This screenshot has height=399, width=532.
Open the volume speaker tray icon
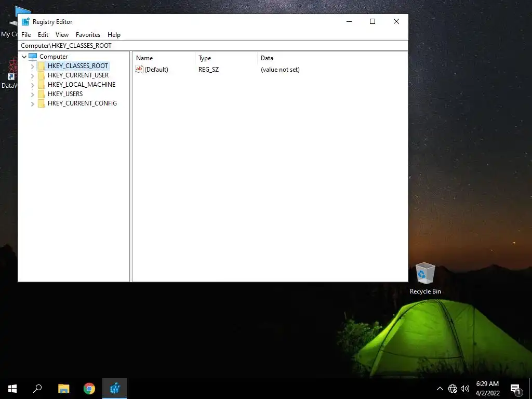[465, 389]
